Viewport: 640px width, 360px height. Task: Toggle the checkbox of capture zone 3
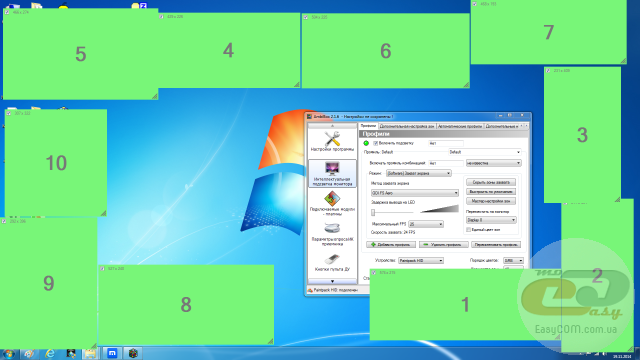coord(548,71)
